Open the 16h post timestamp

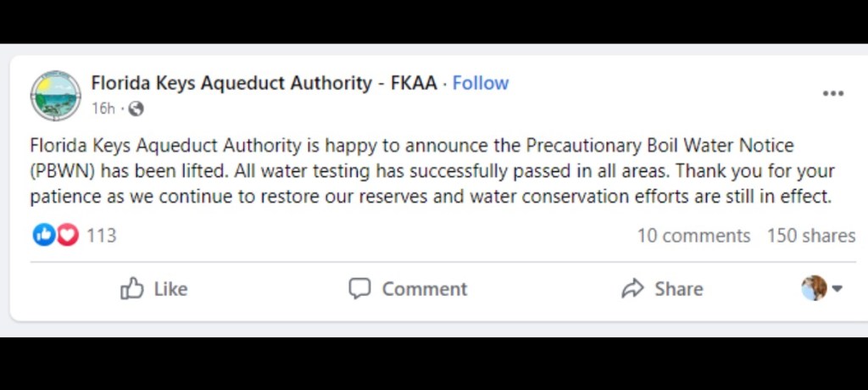pos(103,109)
